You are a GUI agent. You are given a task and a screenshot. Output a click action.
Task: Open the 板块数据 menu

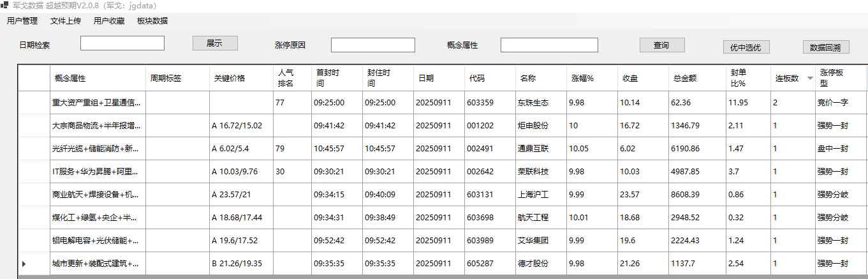click(152, 21)
